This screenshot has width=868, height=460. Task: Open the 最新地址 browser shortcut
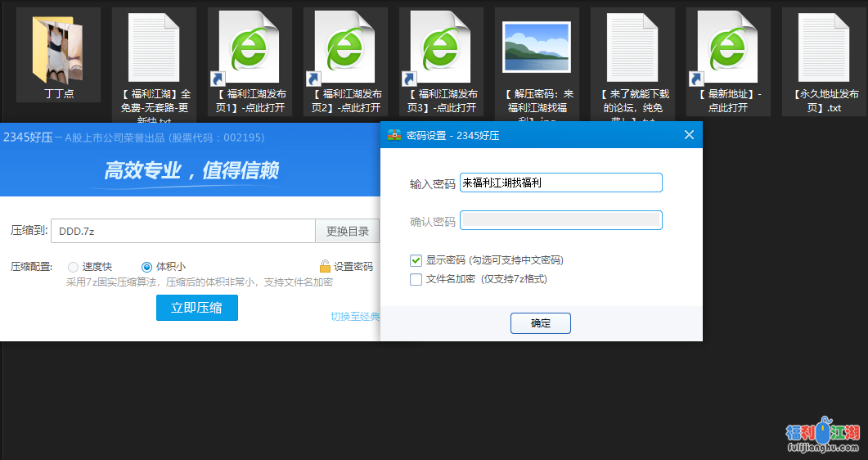click(x=728, y=47)
